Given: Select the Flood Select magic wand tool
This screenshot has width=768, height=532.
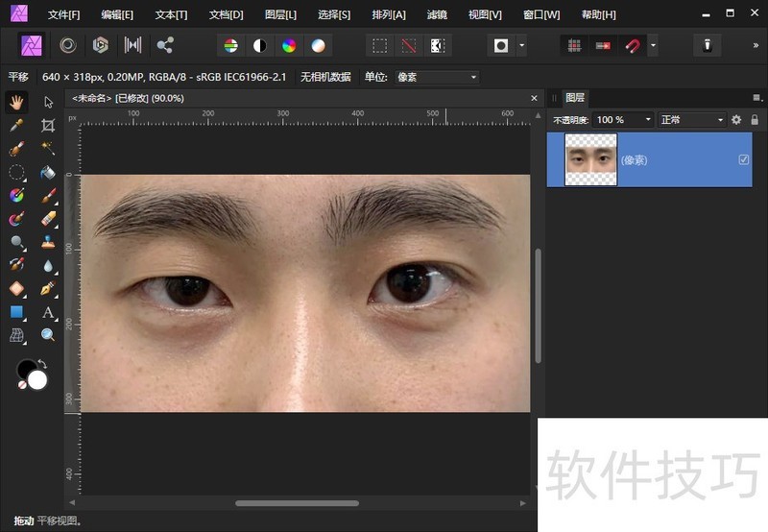Looking at the screenshot, I should (x=48, y=149).
